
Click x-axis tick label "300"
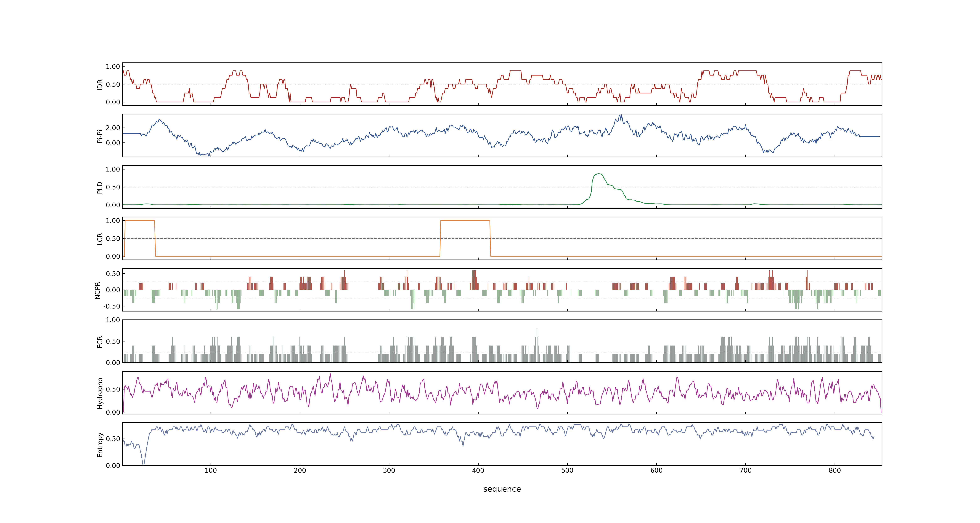(389, 470)
